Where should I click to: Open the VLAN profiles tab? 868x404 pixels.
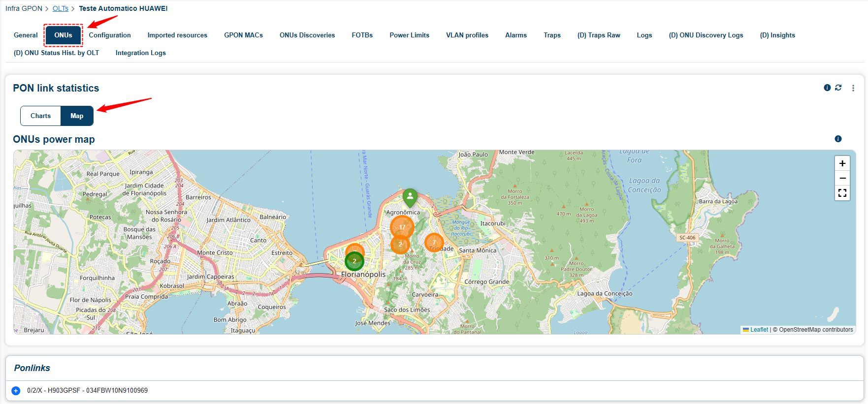tap(467, 35)
